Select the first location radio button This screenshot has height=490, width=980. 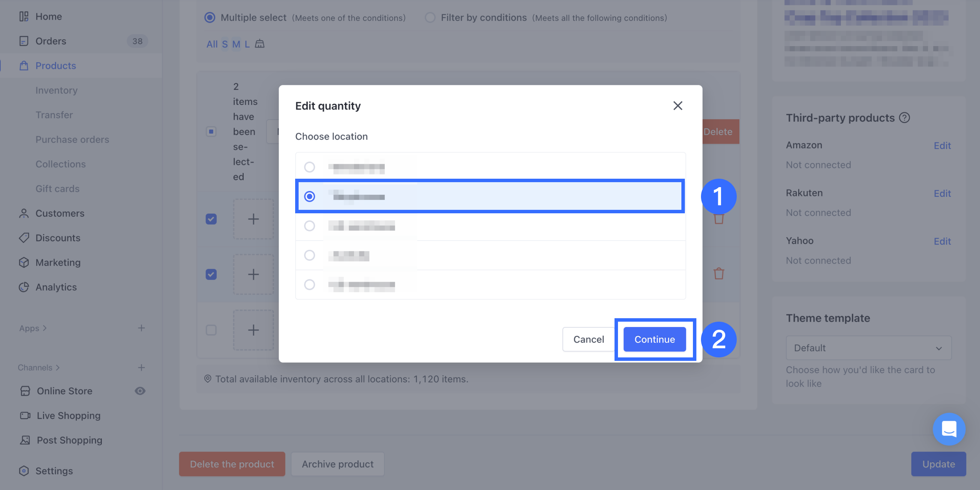click(309, 167)
